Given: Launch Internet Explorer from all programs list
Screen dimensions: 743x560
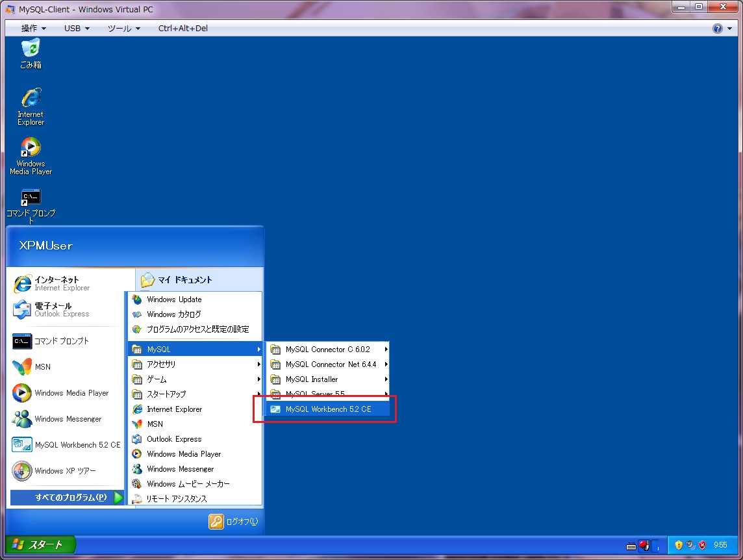Looking at the screenshot, I should tap(195, 409).
